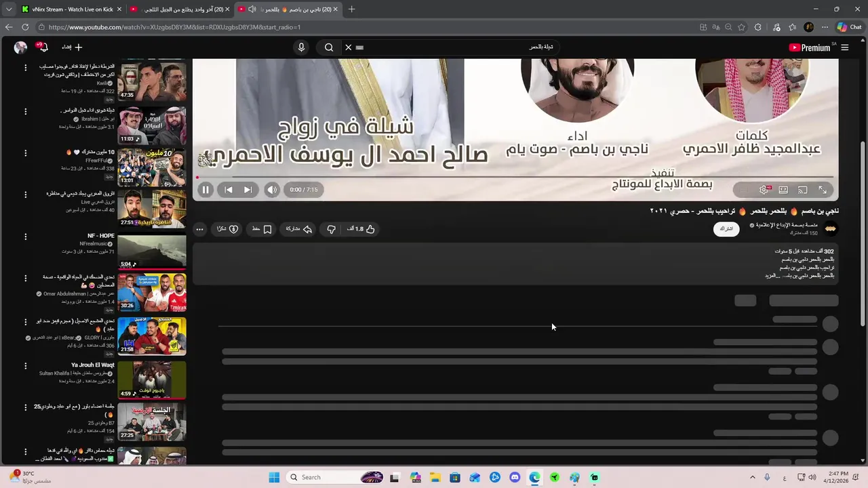Open browser settings and more menu
This screenshot has height=488, width=868.
point(825,27)
